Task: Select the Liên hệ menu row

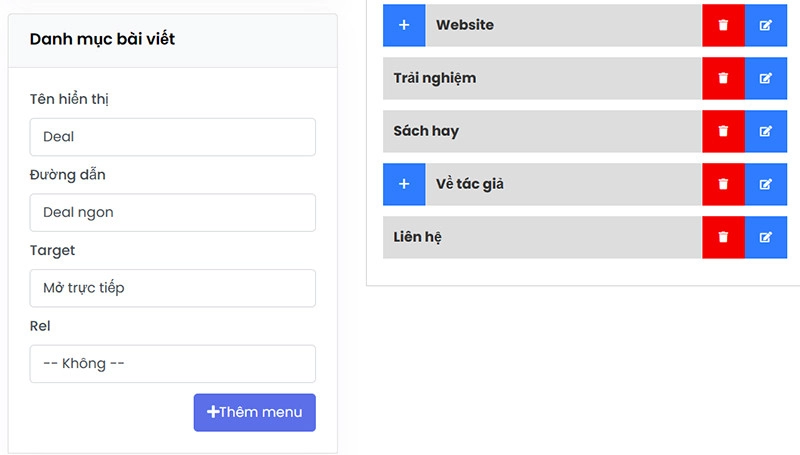Action: click(541, 237)
